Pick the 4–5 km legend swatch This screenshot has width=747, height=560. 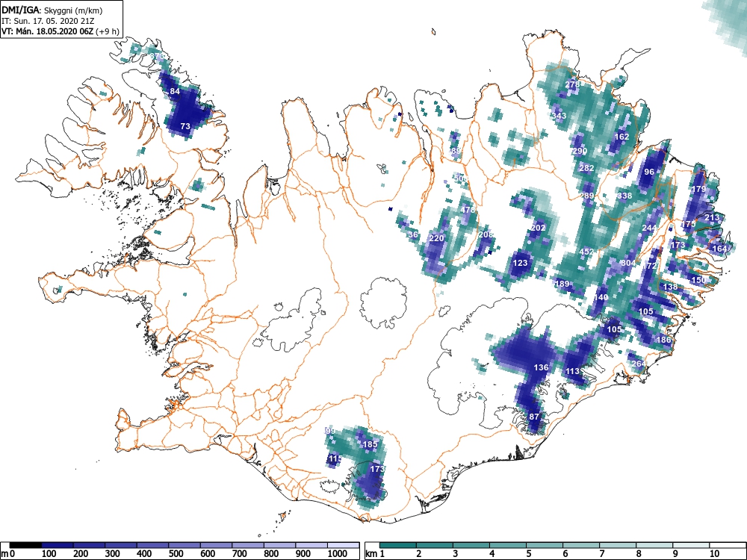[508, 545]
